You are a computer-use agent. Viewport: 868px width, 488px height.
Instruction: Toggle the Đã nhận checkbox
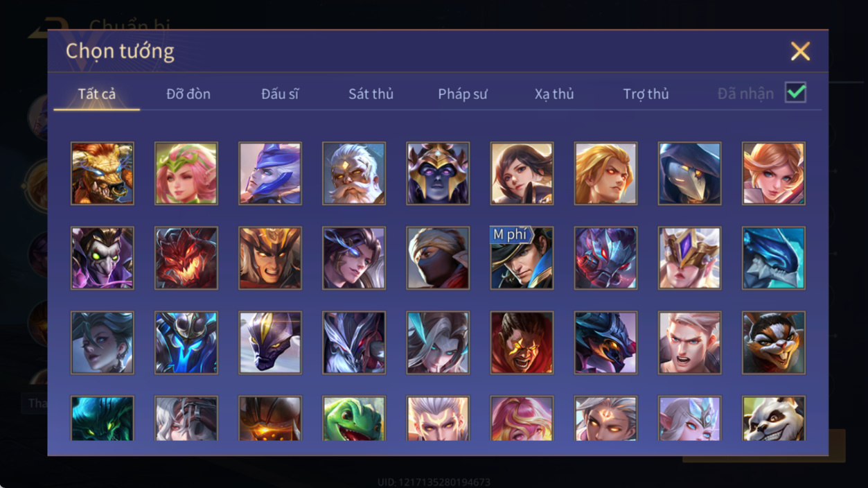(x=795, y=92)
